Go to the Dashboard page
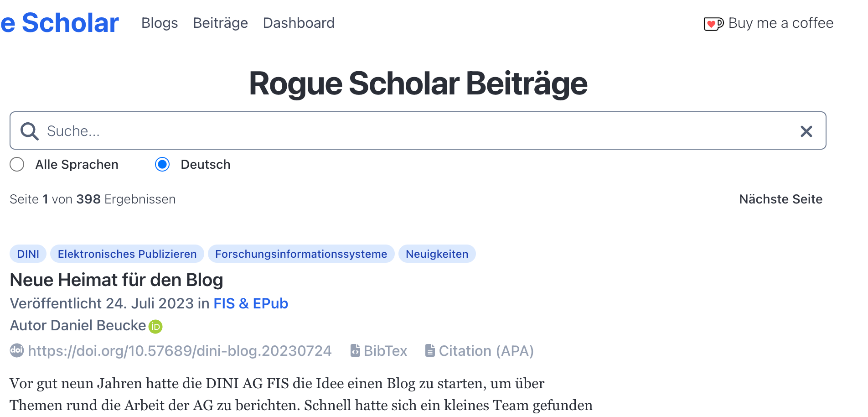This screenshot has width=868, height=417. [x=299, y=23]
